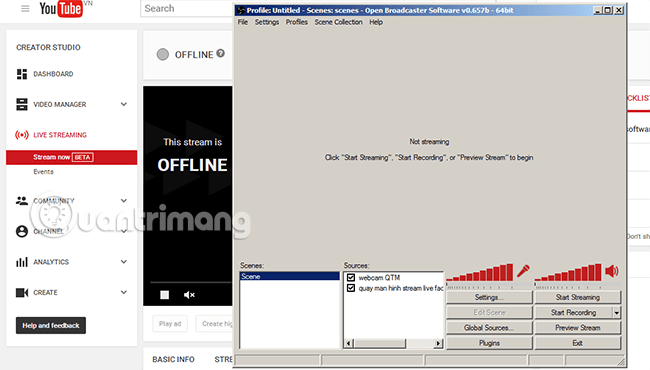
Task: Click the Live Streaming broadcast icon
Action: pyautogui.click(x=22, y=135)
